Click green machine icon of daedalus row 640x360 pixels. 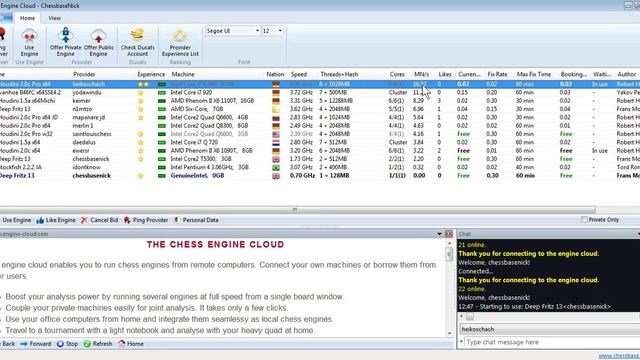tap(162, 142)
